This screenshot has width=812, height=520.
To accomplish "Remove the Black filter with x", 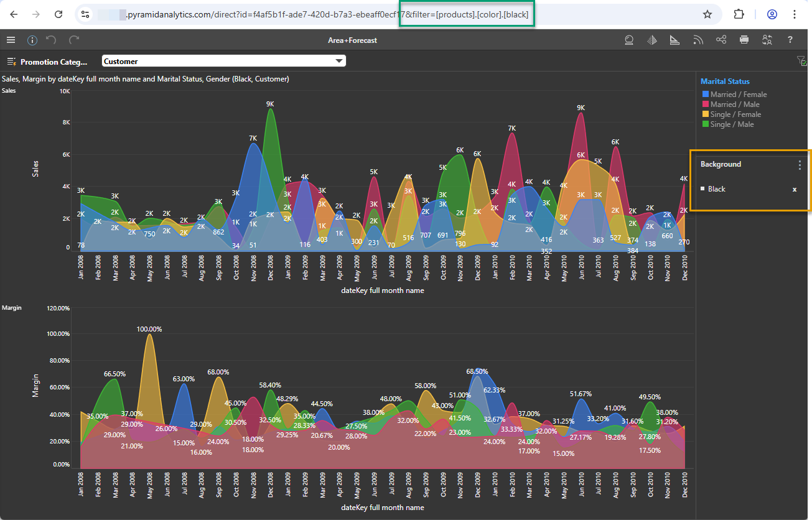I will click(x=794, y=189).
